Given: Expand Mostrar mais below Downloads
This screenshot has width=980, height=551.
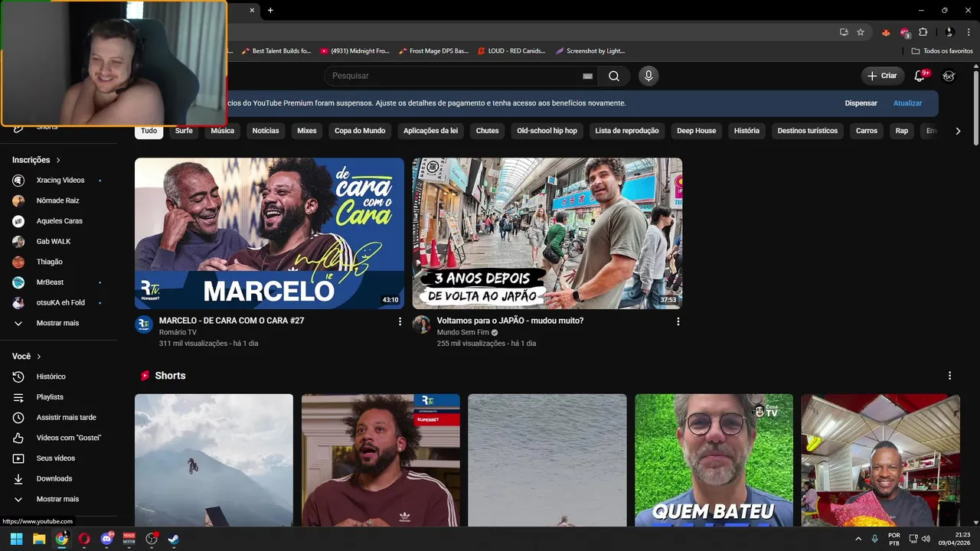Looking at the screenshot, I should [x=58, y=499].
